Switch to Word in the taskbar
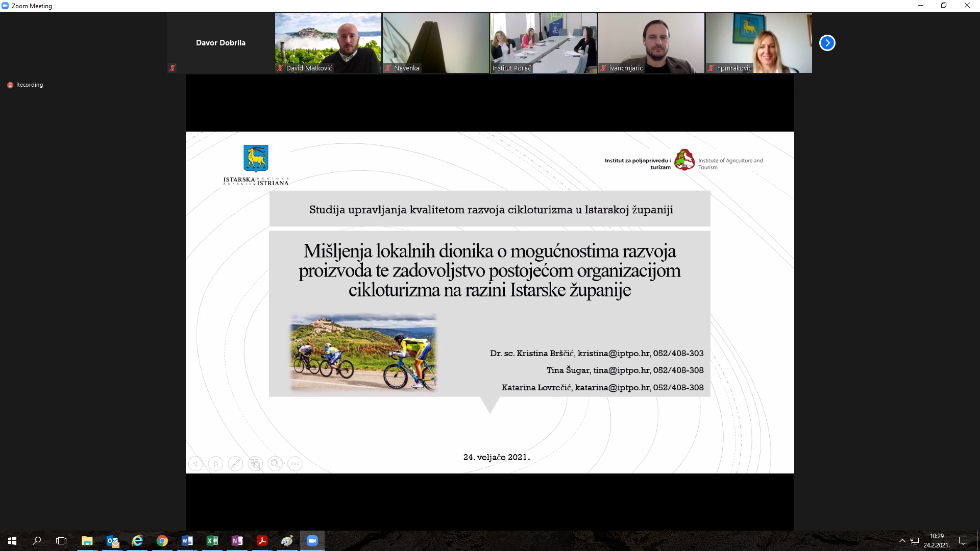The width and height of the screenshot is (980, 551). click(187, 541)
